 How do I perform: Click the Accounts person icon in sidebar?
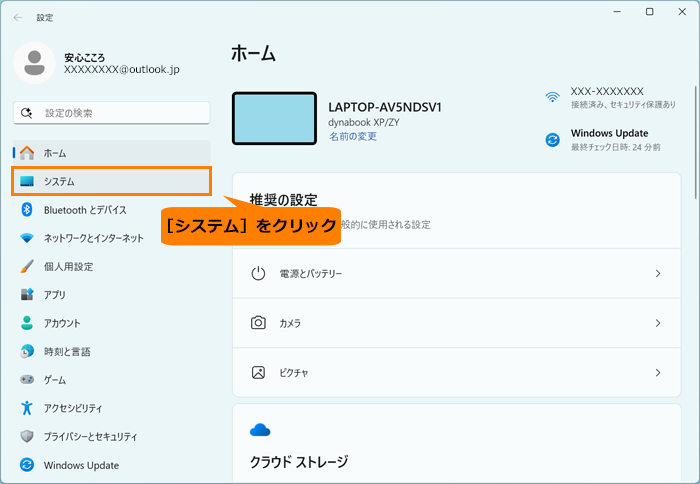pos(27,323)
